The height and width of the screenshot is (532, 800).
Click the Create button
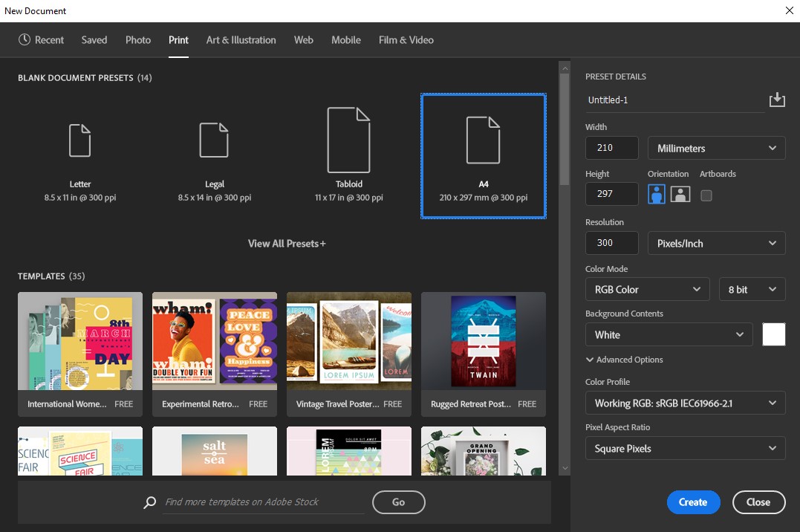pos(692,502)
